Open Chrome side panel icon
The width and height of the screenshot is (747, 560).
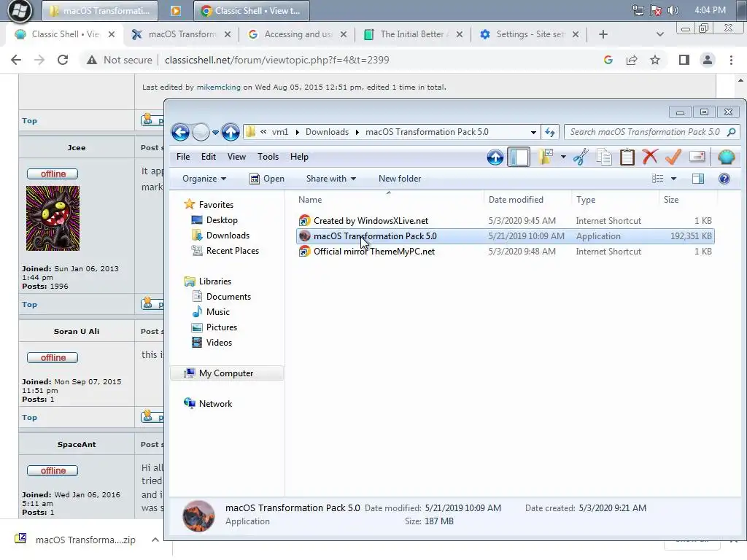pos(684,60)
